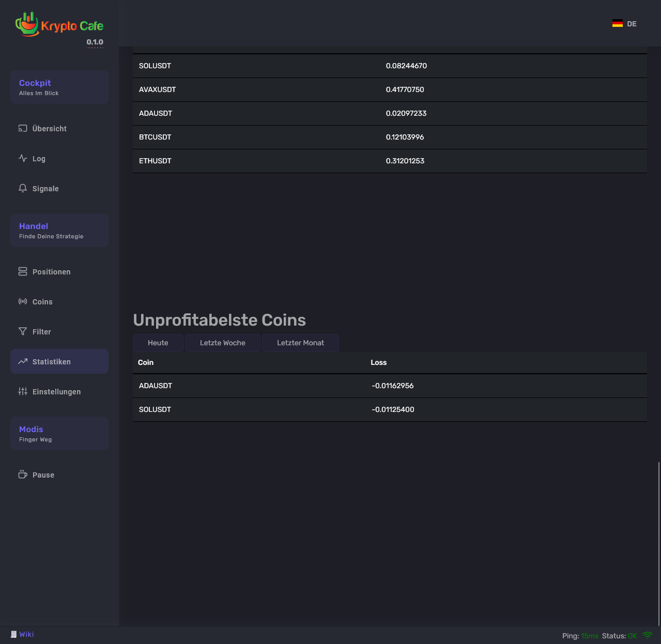This screenshot has height=644, width=661.
Task: Open Signale using the bell icon
Action: coord(23,188)
